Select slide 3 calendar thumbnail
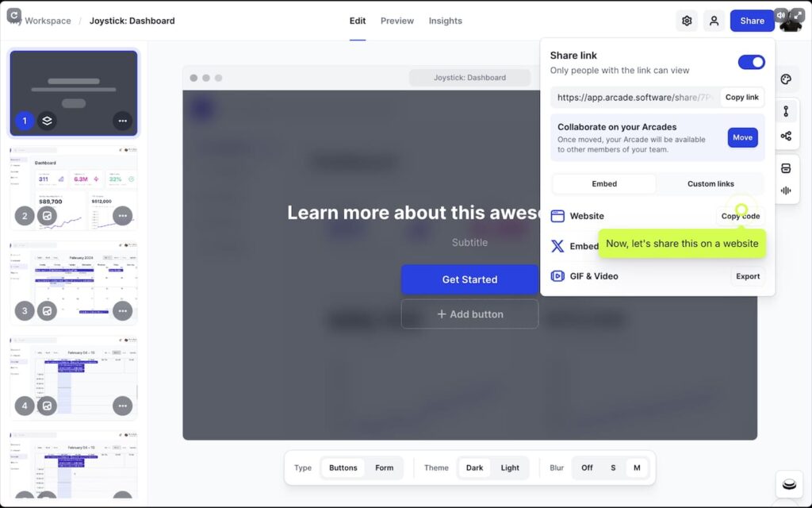812x508 pixels. point(74,283)
